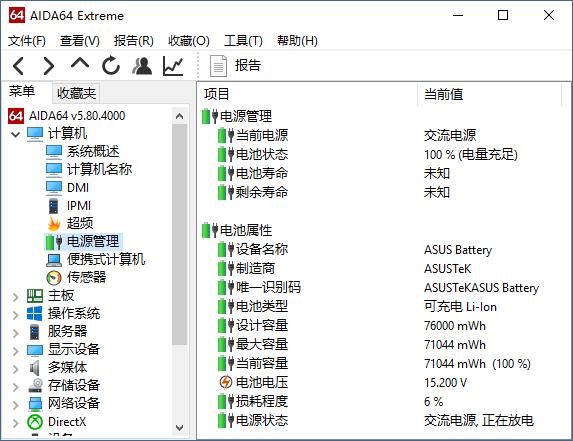Screen dimensions: 573x441
Task: Click the battery icon beside 电源管理 header
Action: tap(210, 117)
